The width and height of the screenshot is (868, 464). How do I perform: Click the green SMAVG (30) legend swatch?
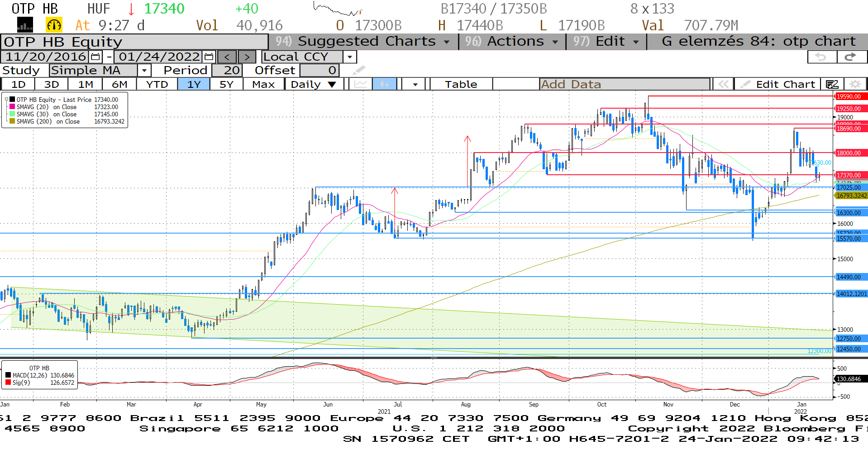(x=12, y=114)
